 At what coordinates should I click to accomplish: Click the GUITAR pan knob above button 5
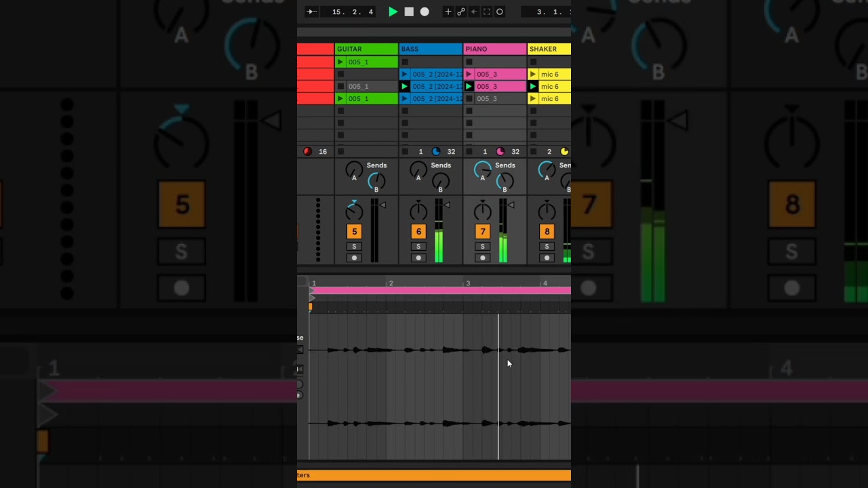coord(354,211)
